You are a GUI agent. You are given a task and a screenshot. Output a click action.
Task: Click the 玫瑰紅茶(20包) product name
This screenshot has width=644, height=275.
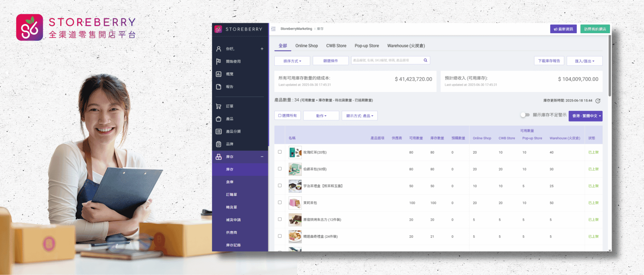click(315, 152)
